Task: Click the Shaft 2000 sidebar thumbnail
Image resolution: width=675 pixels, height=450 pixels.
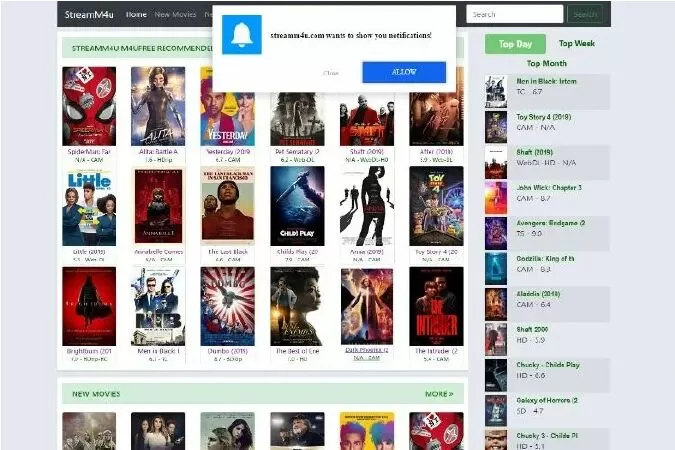Action: [496, 339]
